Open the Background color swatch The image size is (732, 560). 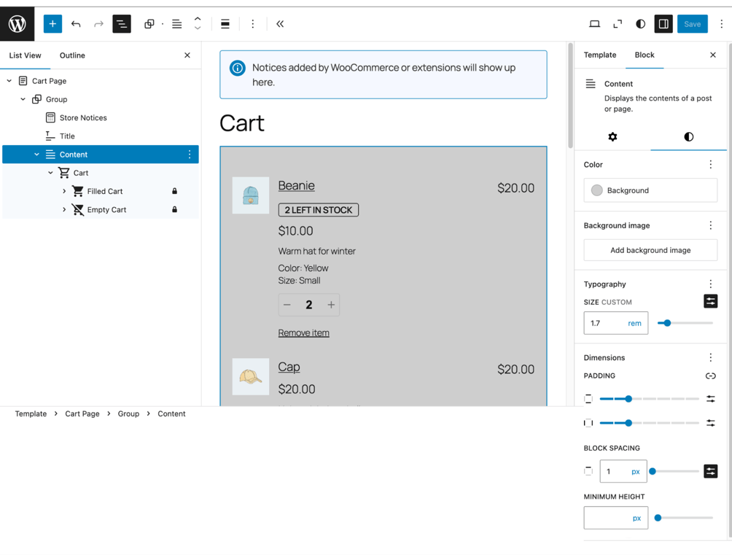pyautogui.click(x=596, y=190)
